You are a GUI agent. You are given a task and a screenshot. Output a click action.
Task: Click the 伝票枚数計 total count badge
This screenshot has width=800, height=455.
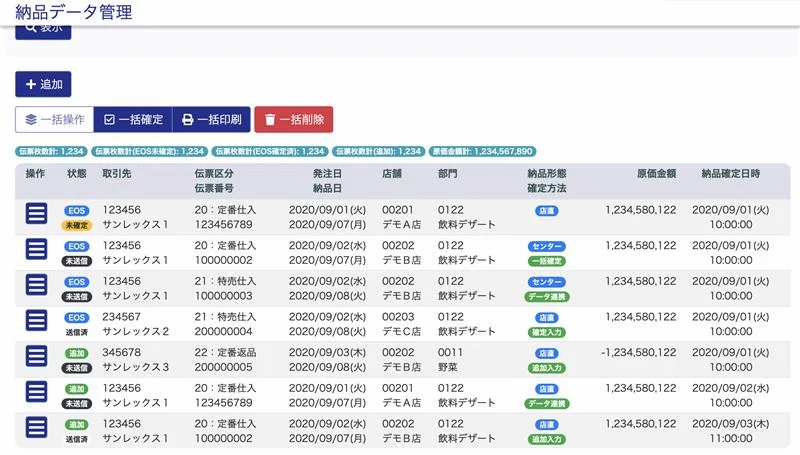pyautogui.click(x=50, y=151)
